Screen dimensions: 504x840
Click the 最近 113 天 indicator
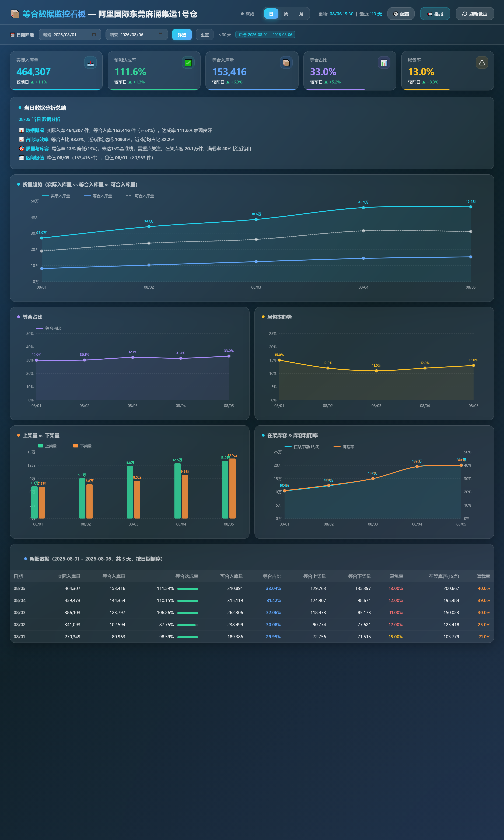(370, 14)
